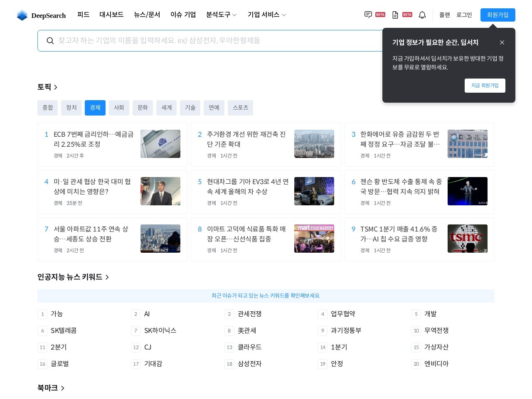Open the 기아 EV3 article thumbnail
The image size is (532, 399).
coord(314,191)
